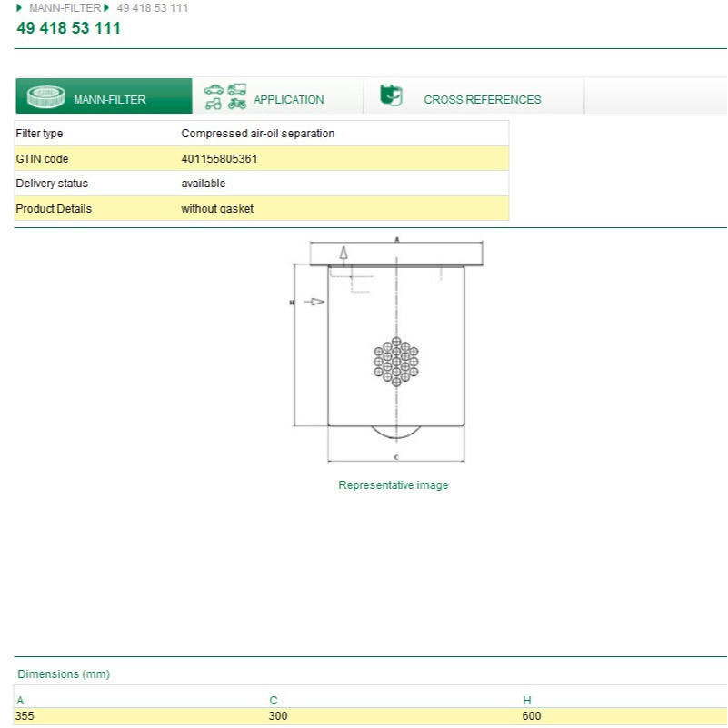Click the motorcycle icon in Application tab
This screenshot has width=728, height=728.
[237, 104]
